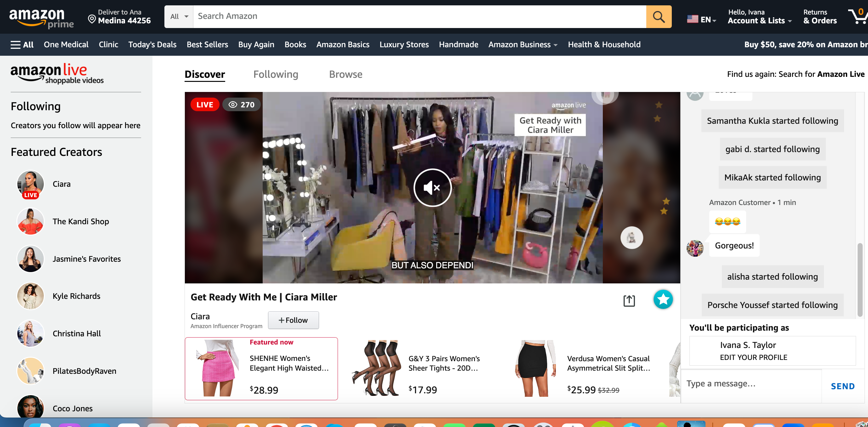Click the LIVE badge on video
Screen dimensions: 868x427
204,105
